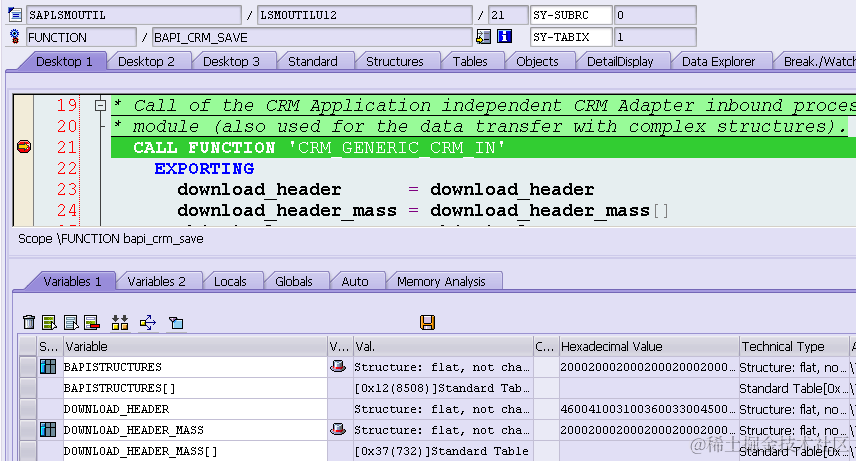Click the Technical Type column header
Image resolution: width=856 pixels, height=461 pixels.
794,346
